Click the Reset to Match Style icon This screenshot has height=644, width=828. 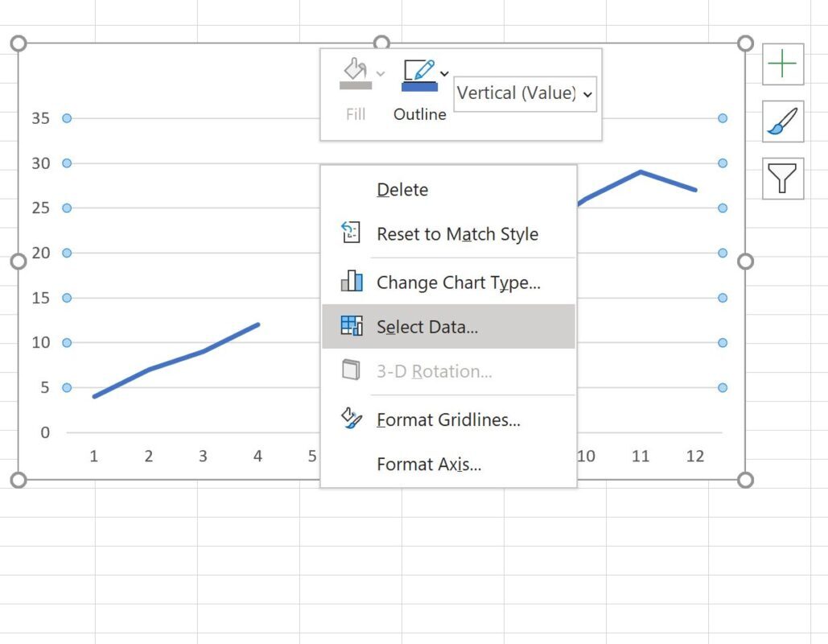point(351,233)
